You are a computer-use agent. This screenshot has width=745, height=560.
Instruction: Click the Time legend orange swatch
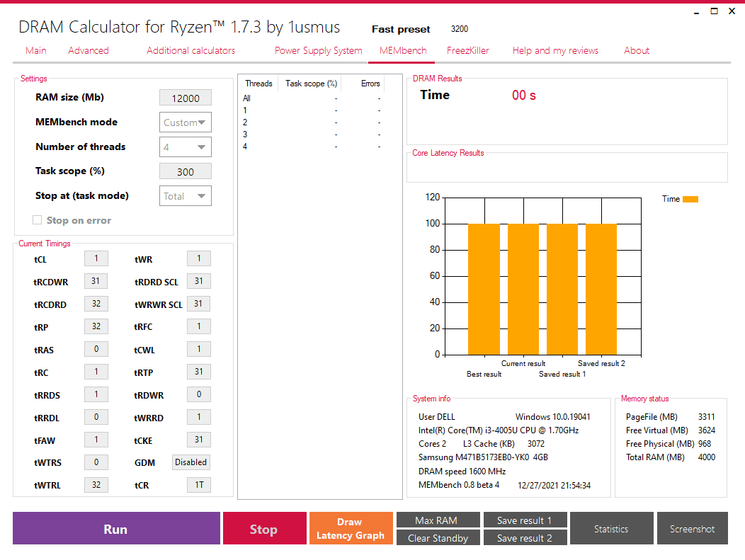(690, 199)
